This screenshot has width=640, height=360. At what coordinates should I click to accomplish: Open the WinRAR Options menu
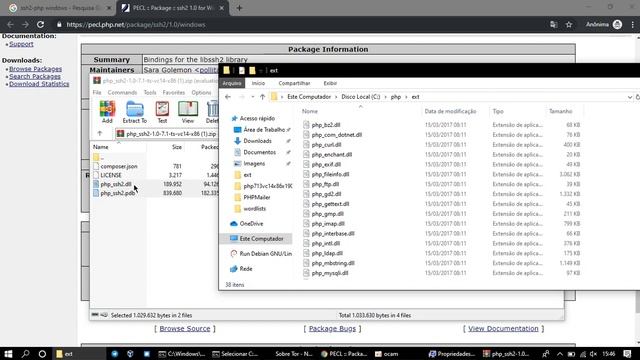pyautogui.click(x=201, y=93)
